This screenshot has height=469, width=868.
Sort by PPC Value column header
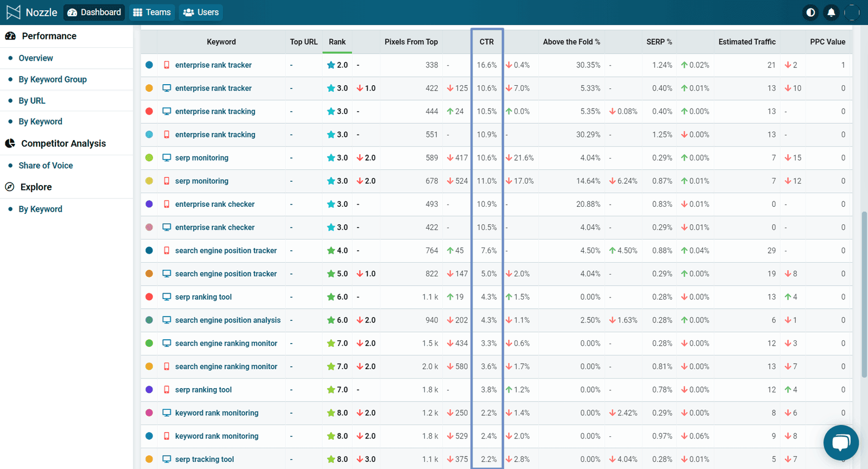pyautogui.click(x=827, y=42)
